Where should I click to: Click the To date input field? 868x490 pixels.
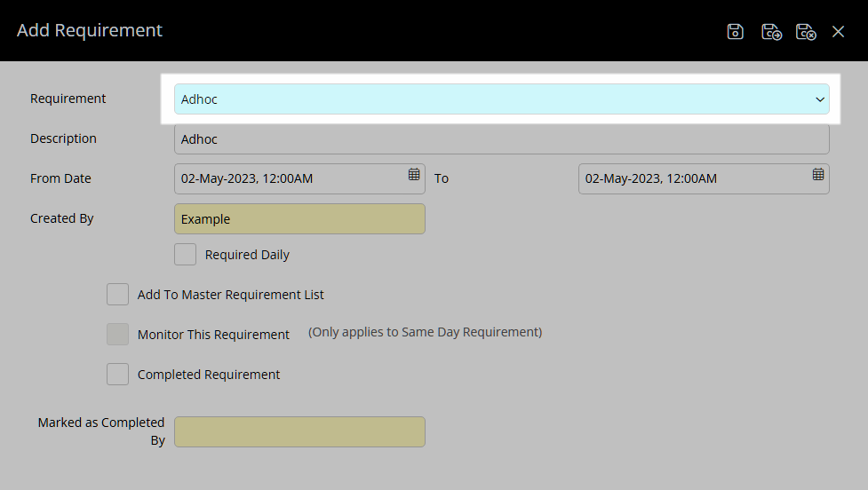point(704,178)
